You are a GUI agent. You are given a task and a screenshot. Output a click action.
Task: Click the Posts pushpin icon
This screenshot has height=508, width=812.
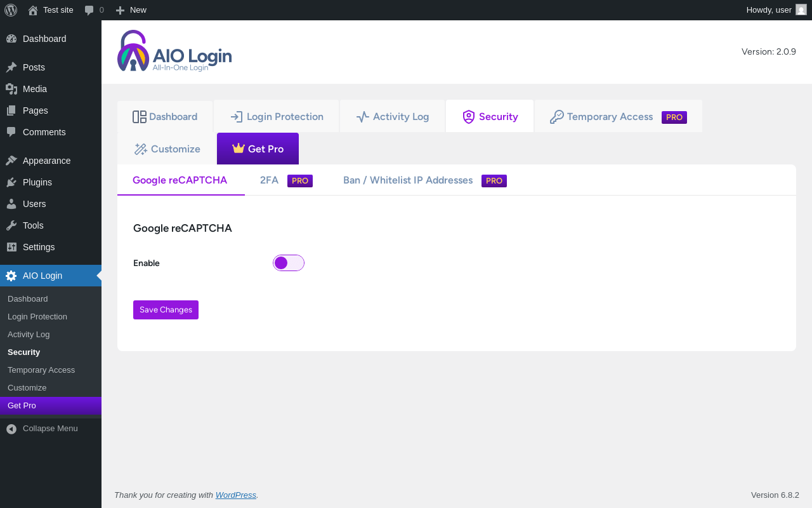11,67
